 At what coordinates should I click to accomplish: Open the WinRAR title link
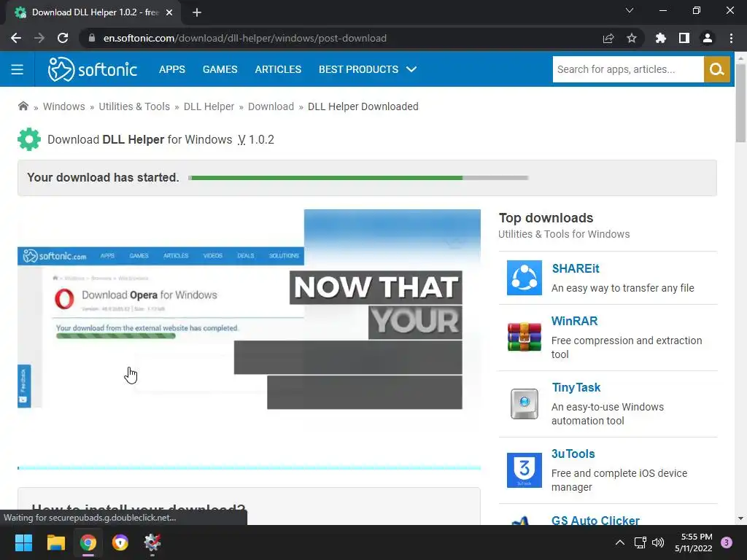[574, 321]
